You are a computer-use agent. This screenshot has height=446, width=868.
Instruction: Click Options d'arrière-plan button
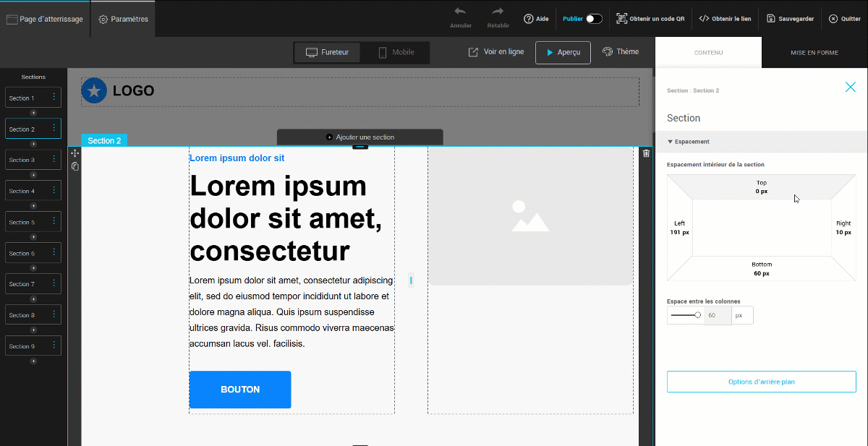coord(761,382)
